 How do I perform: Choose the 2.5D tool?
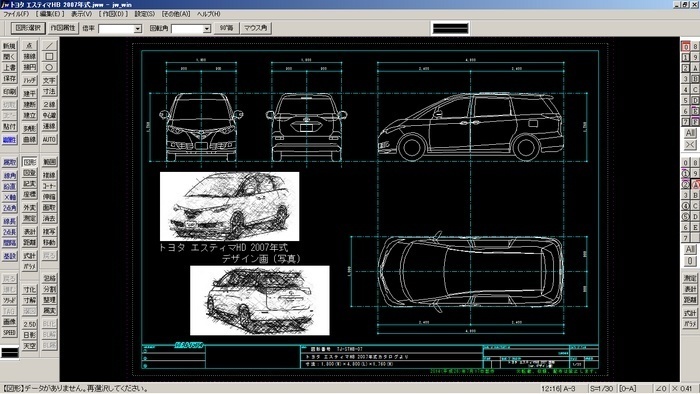29,324
